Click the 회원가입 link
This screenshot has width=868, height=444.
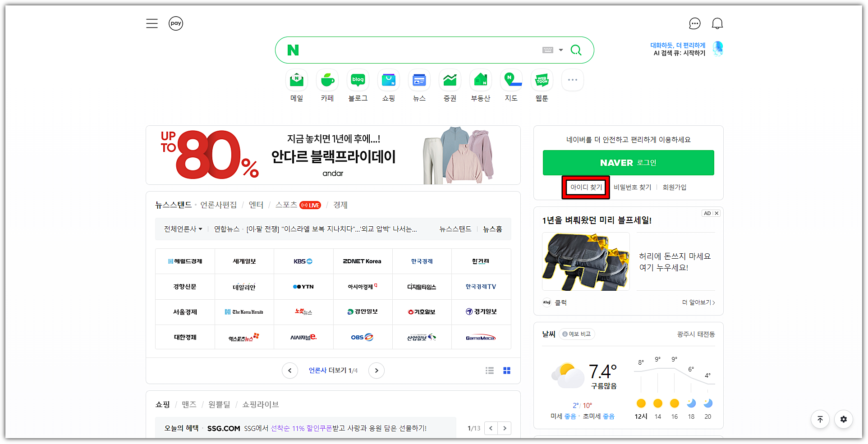click(675, 187)
